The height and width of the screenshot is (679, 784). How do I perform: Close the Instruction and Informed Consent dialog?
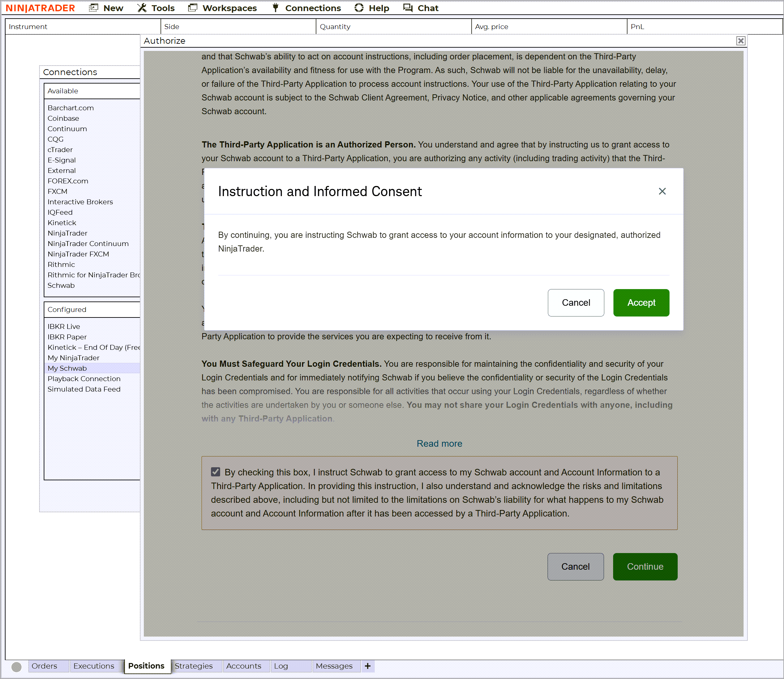[662, 191]
